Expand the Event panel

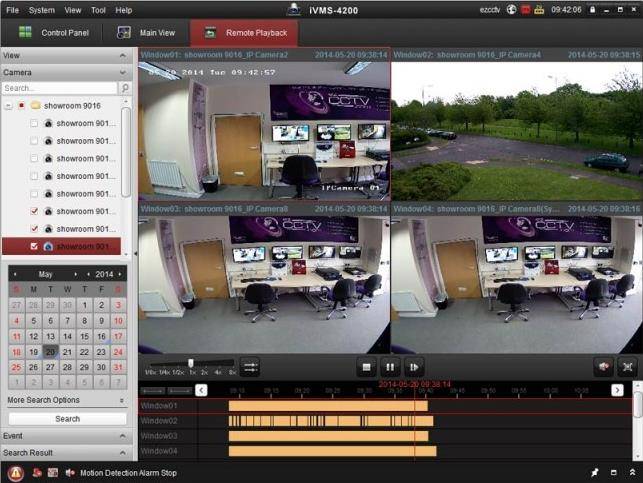(121, 436)
